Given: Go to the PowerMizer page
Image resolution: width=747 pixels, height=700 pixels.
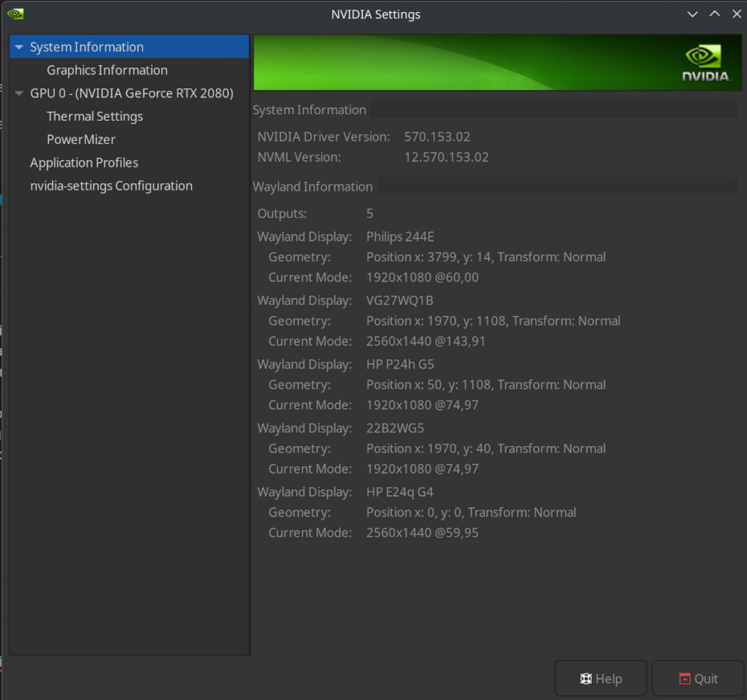Looking at the screenshot, I should point(81,140).
